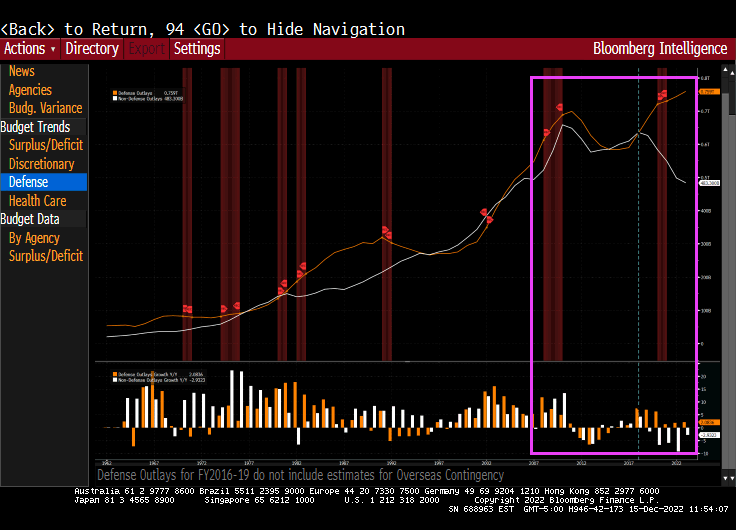Viewport: 736px width, 530px height.
Task: Open the News link in sidebar
Action: coord(22,71)
